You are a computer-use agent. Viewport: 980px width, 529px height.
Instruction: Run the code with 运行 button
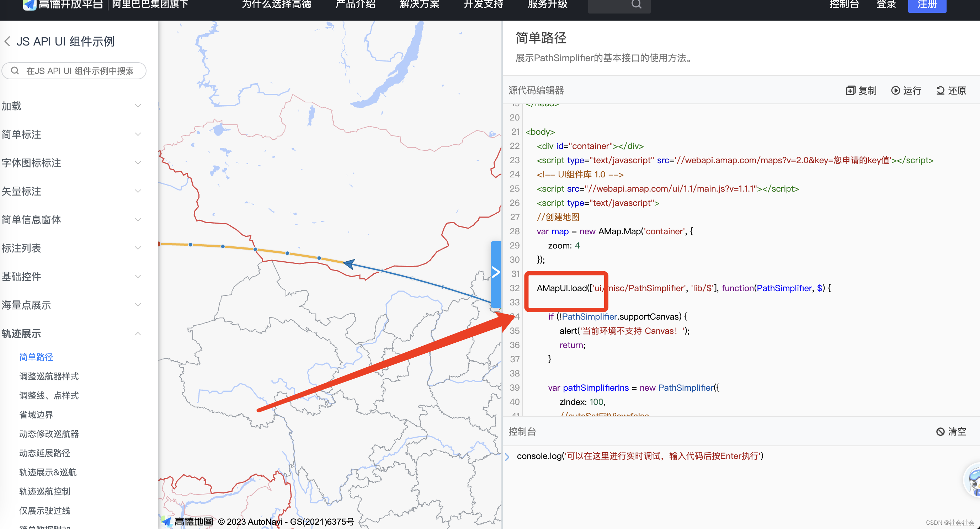pos(906,91)
